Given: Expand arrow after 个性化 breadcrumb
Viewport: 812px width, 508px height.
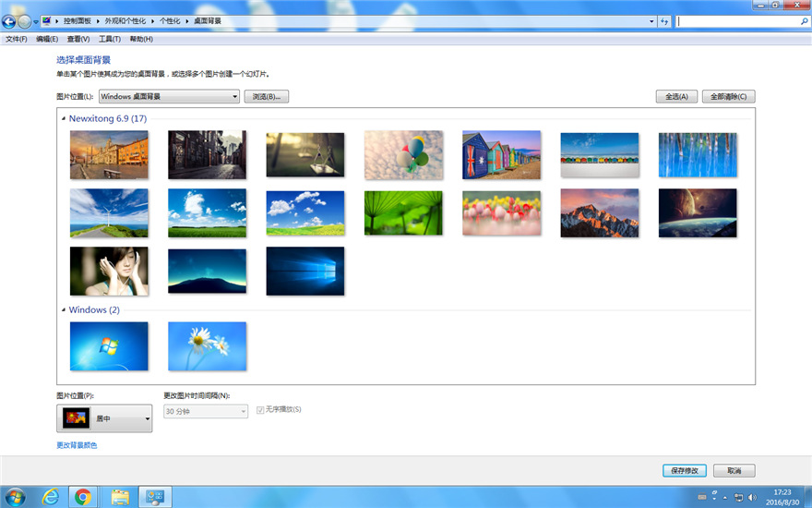Looking at the screenshot, I should coord(187,21).
